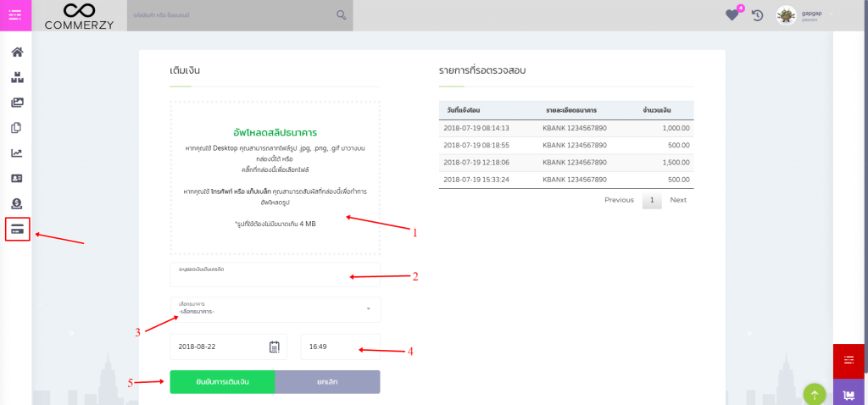The image size is (868, 405).
Task: Go to Home sidebar icon
Action: [17, 53]
